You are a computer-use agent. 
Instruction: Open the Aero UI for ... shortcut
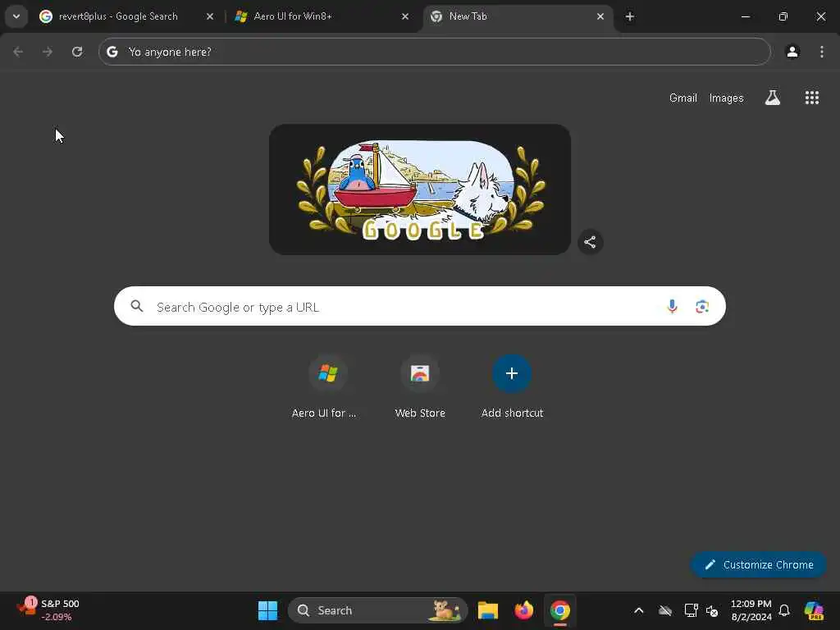coord(328,386)
